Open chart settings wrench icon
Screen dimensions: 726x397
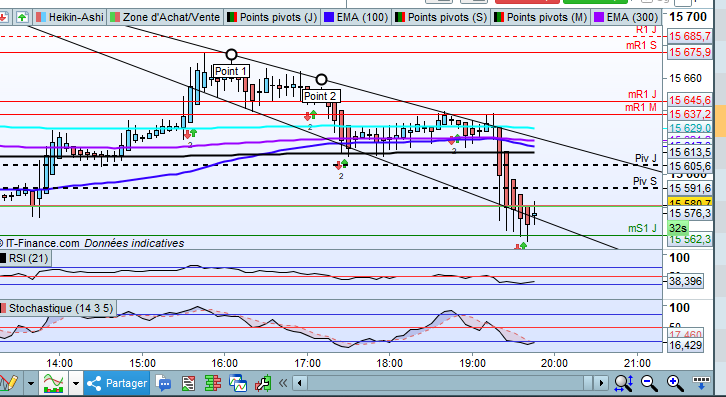tap(263, 383)
